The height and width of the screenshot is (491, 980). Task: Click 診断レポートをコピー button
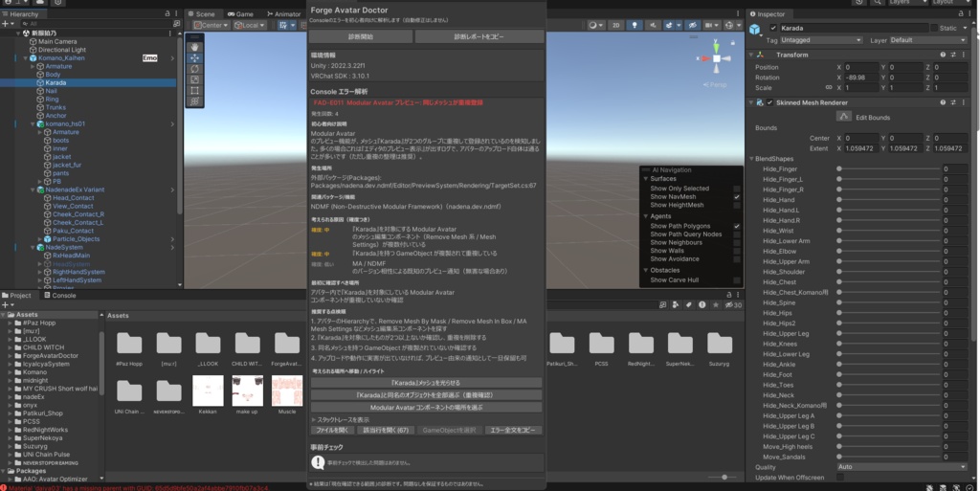479,37
